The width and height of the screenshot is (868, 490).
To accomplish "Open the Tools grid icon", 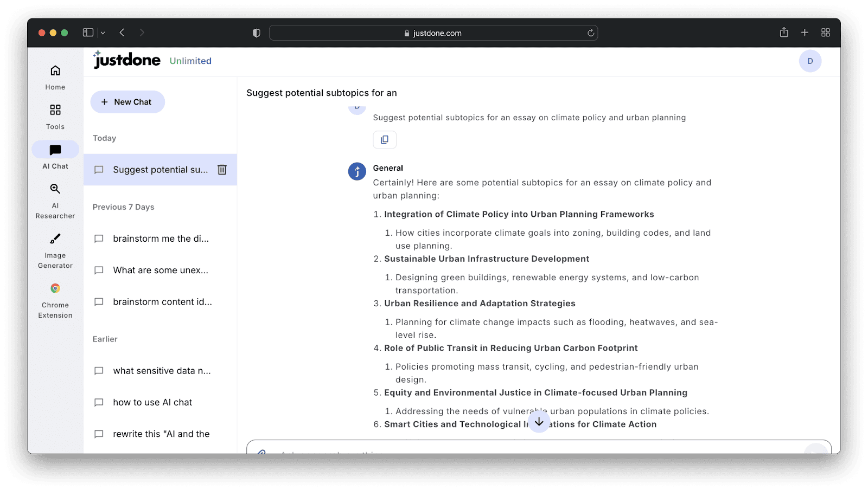I will [55, 116].
